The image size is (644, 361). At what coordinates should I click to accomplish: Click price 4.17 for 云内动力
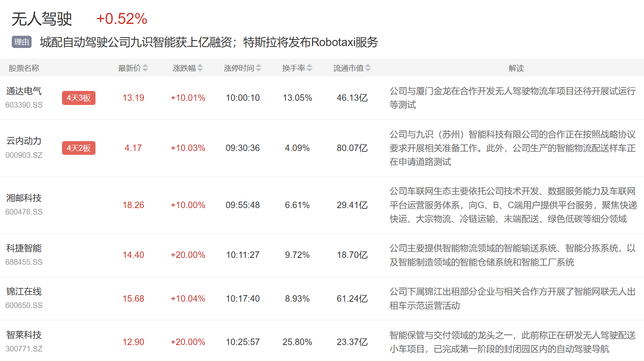coord(133,148)
